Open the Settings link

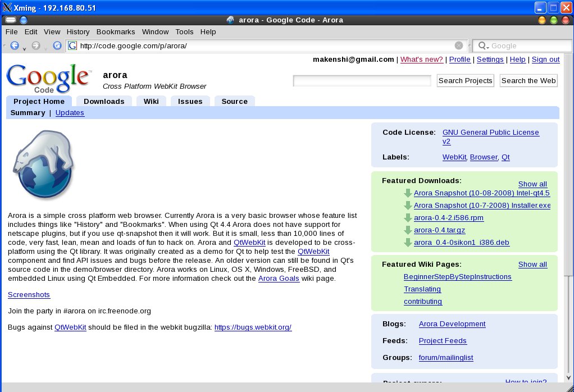point(490,60)
